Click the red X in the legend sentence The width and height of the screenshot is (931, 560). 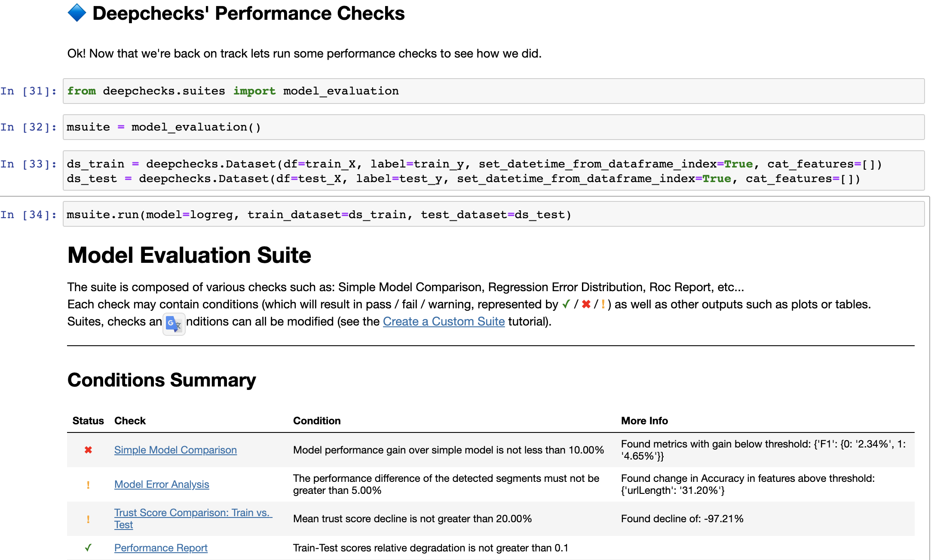tap(586, 304)
